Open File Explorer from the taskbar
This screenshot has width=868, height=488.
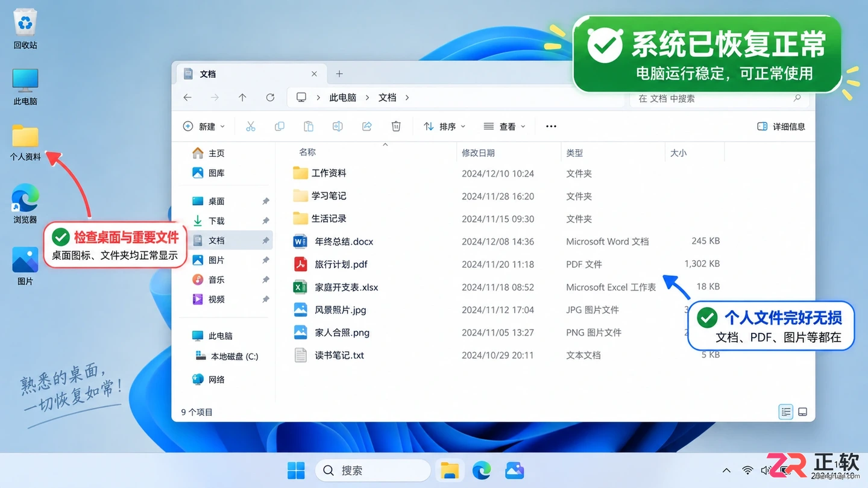tap(450, 471)
